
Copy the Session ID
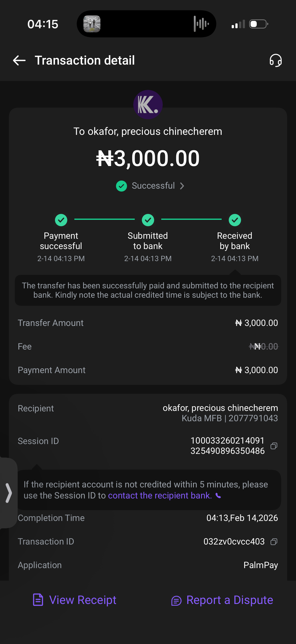tap(274, 446)
